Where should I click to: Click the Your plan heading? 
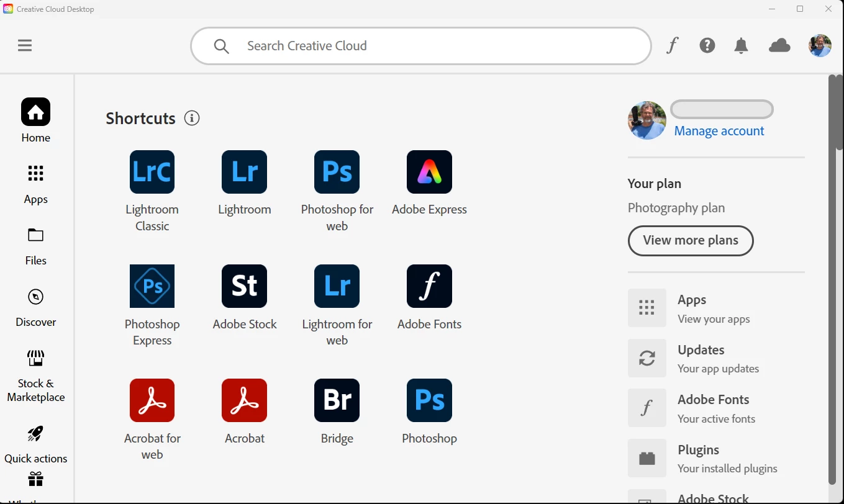pyautogui.click(x=655, y=184)
